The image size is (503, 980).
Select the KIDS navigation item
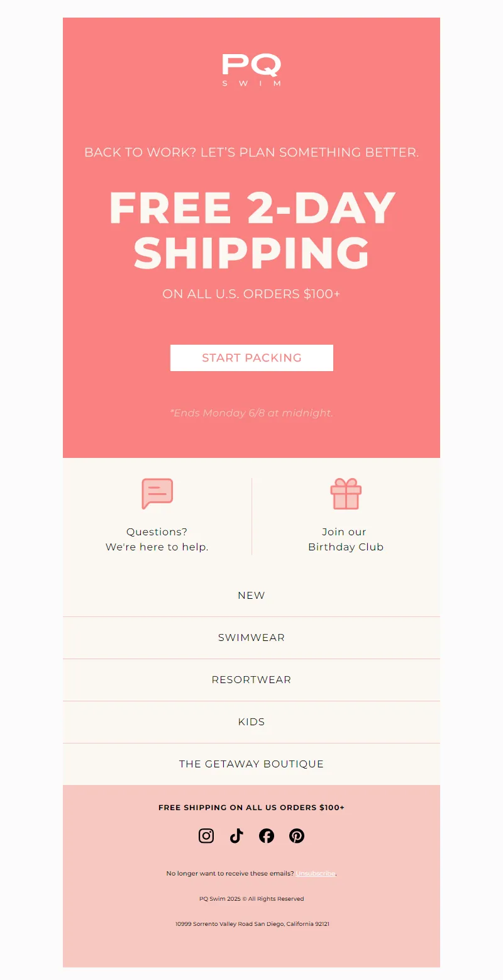tap(251, 722)
